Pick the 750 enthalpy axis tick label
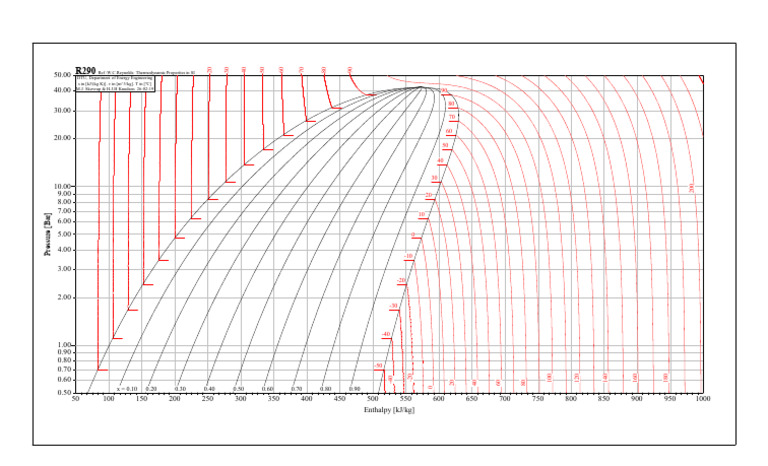The width and height of the screenshot is (768, 466). coord(538,399)
